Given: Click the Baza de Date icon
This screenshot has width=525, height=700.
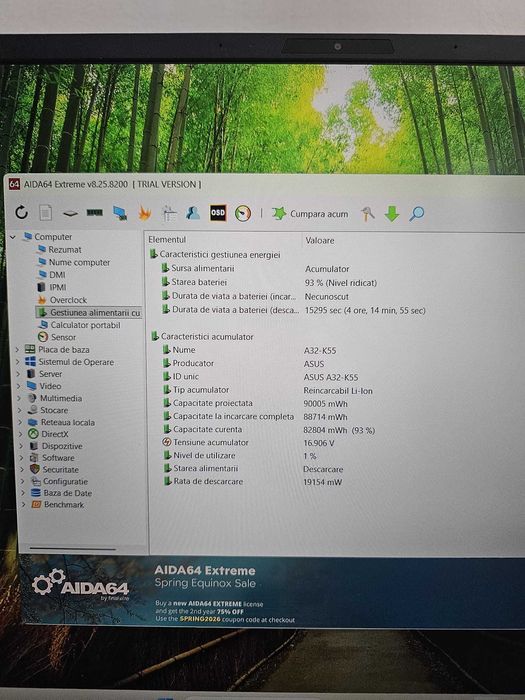Looking at the screenshot, I should click(x=36, y=493).
